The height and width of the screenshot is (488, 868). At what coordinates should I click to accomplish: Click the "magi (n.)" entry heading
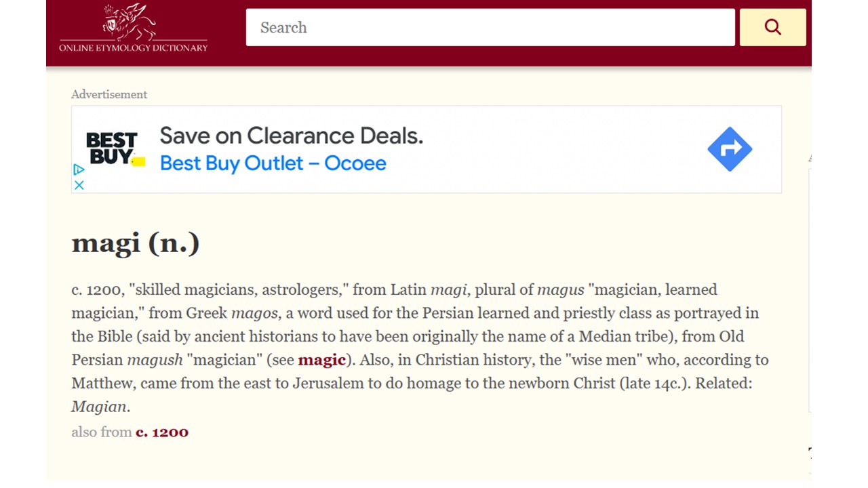(136, 243)
